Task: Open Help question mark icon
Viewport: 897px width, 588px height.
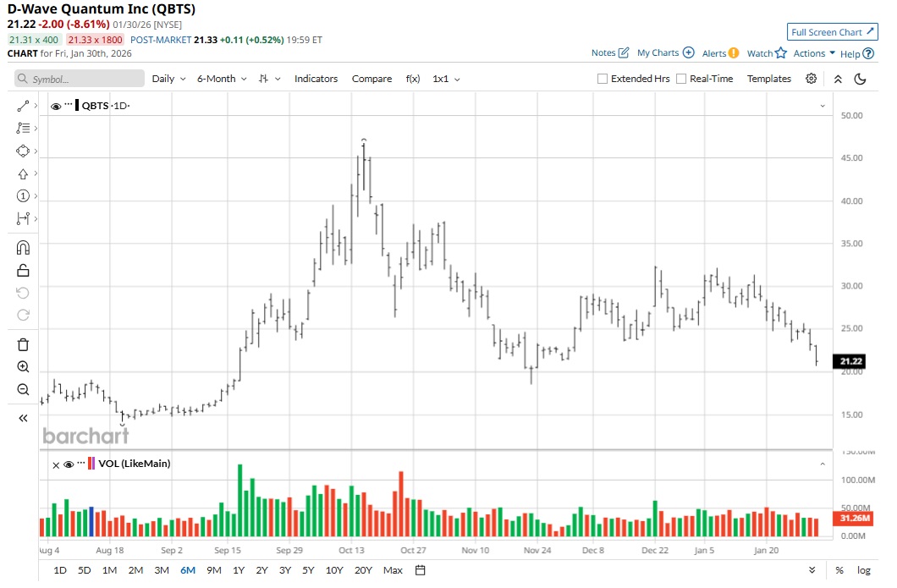Action: pyautogui.click(x=868, y=54)
